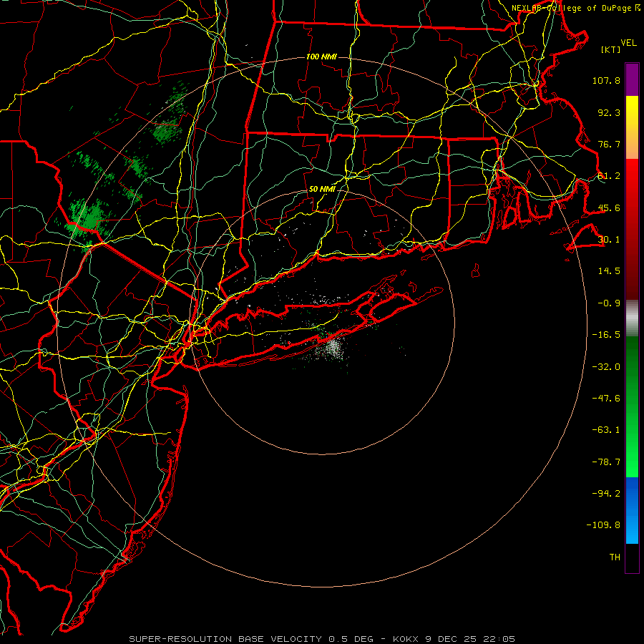Image resolution: width=644 pixels, height=644 pixels.
Task: Click the purple segment of the color bar
Action: click(x=632, y=79)
